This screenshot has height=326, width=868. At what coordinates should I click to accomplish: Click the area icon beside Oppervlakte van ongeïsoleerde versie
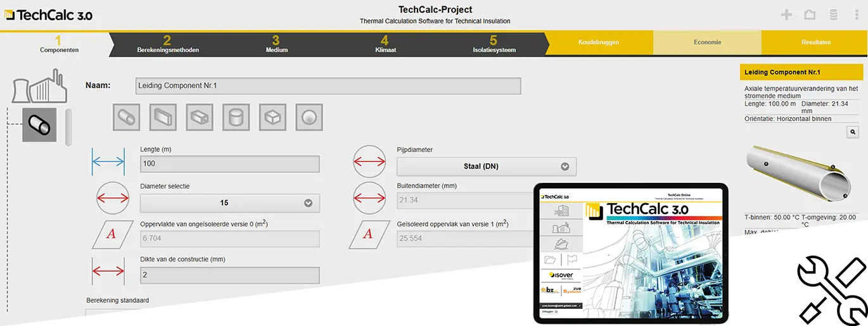[x=112, y=234]
